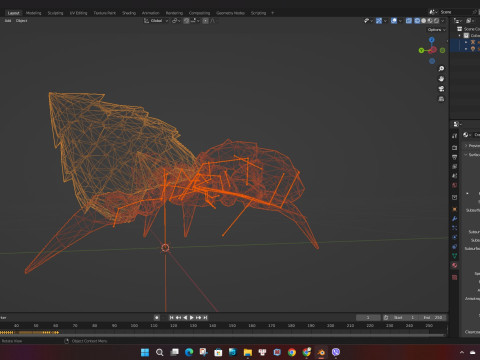Click the Zoom view magnifier gizmo

click(441, 69)
